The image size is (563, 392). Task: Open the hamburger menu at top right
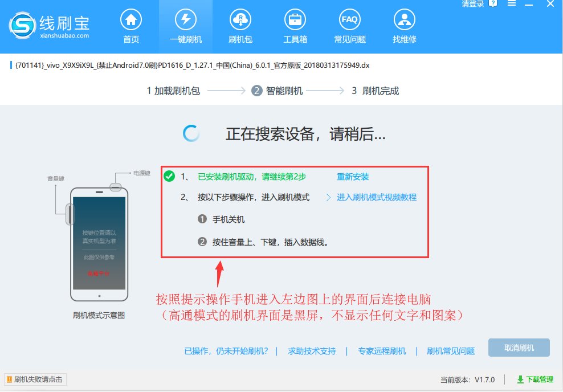coord(511,5)
